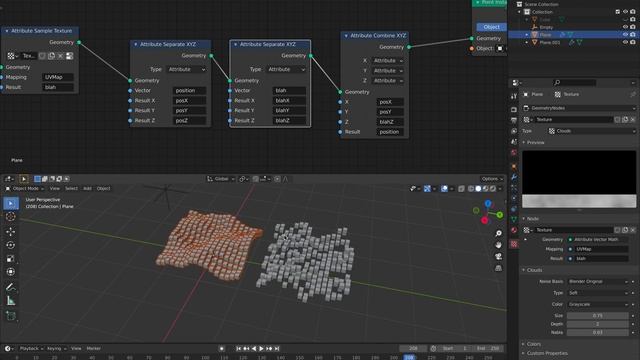Open the timeline Playback menu

click(x=31, y=349)
